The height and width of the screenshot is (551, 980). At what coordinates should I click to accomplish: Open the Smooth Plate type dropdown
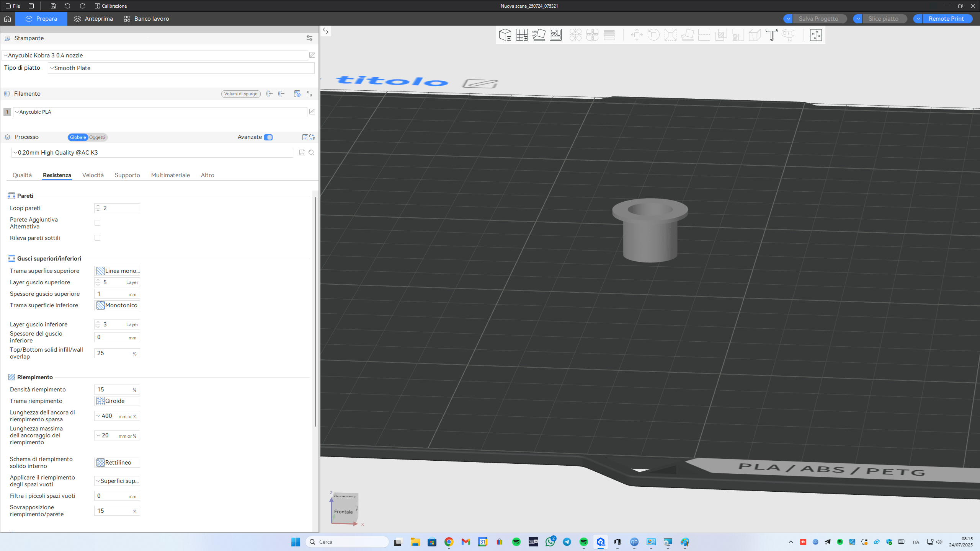coord(181,68)
